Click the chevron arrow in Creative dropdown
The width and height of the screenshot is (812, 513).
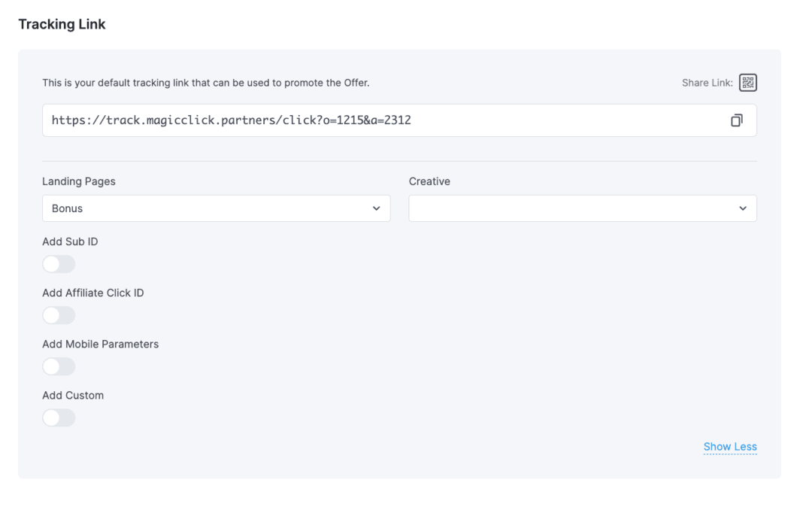742,208
